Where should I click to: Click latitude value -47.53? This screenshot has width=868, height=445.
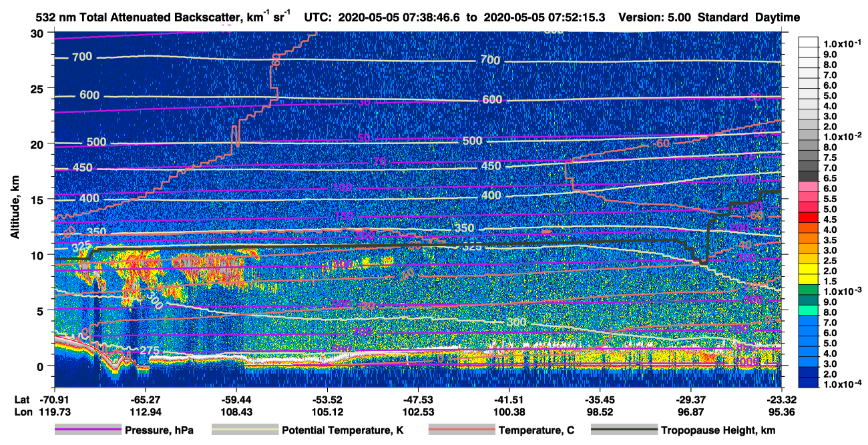click(418, 400)
